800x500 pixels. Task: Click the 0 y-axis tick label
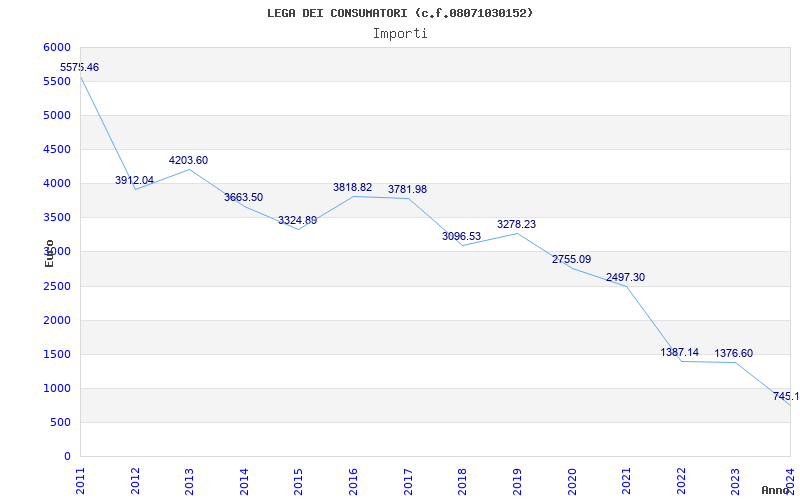pos(67,457)
